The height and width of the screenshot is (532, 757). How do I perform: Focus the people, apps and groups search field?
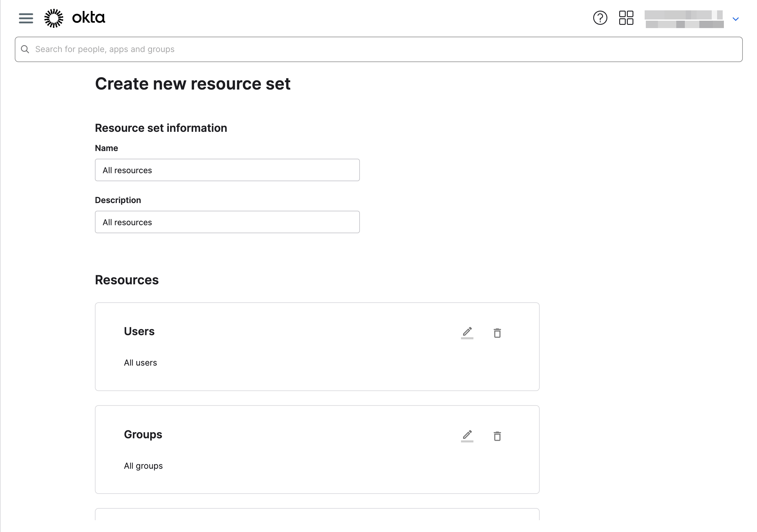pos(378,49)
